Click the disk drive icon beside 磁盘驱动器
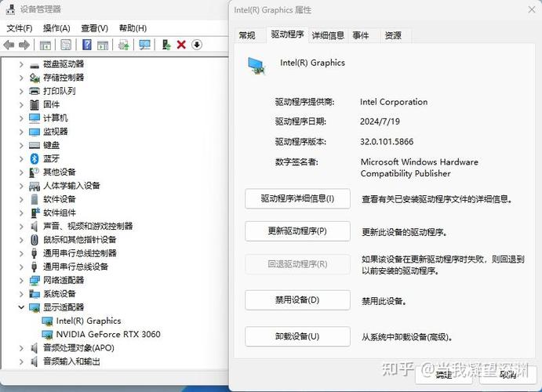Screen dimensions: 542x392 tap(35, 66)
